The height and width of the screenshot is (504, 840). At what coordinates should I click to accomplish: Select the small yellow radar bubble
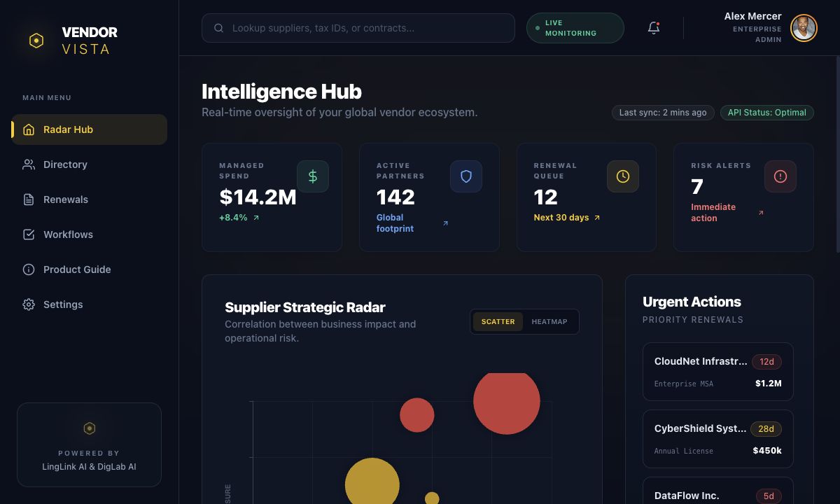click(432, 498)
